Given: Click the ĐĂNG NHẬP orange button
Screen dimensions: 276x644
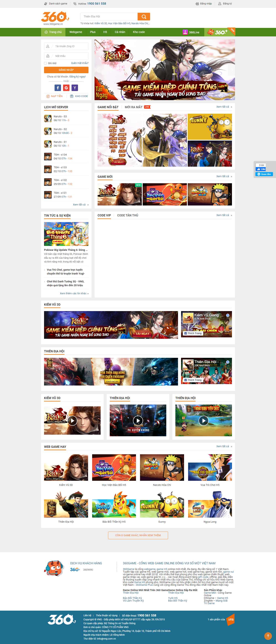Looking at the screenshot, I should click(66, 70).
